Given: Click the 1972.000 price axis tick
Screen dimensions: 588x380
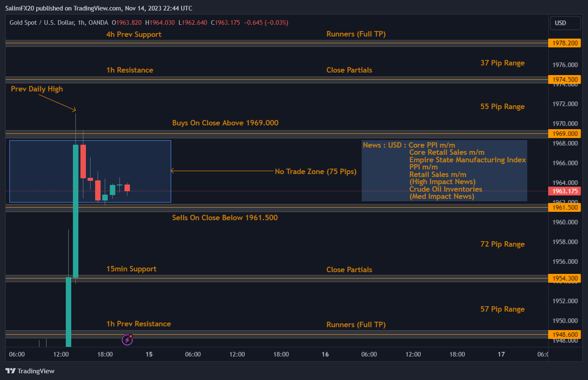Looking at the screenshot, I should click(x=565, y=104).
